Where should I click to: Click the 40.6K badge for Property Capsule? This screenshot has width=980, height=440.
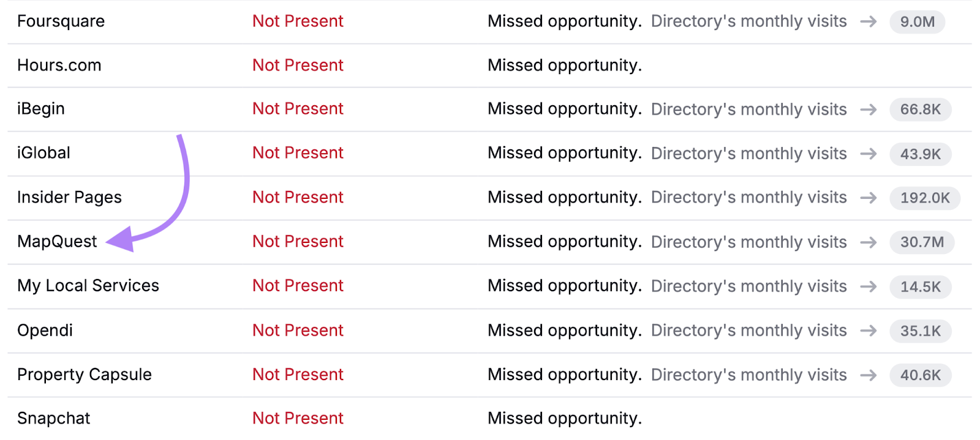[x=921, y=375]
